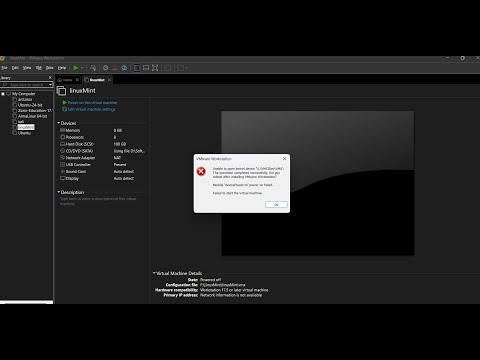Close the Home tab
This screenshot has height=360, width=480.
tap(77, 80)
